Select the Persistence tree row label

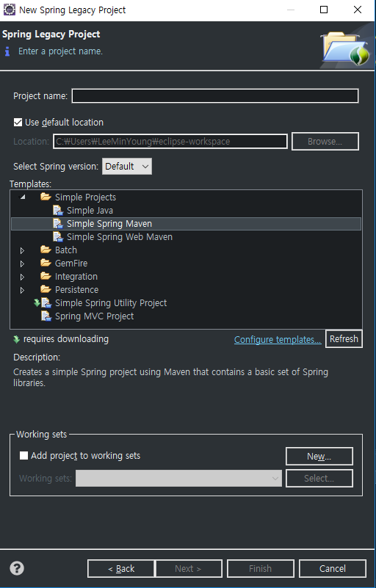(x=76, y=289)
